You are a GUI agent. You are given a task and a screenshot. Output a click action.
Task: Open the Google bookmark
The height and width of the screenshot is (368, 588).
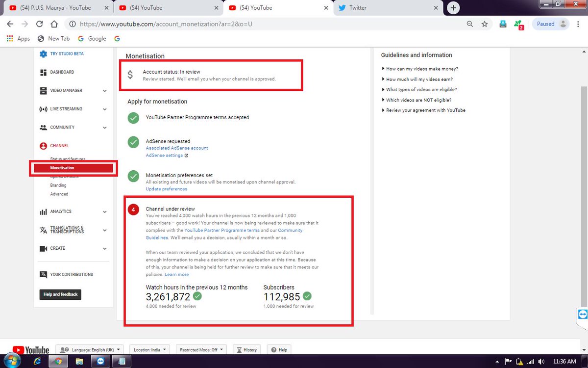click(92, 38)
